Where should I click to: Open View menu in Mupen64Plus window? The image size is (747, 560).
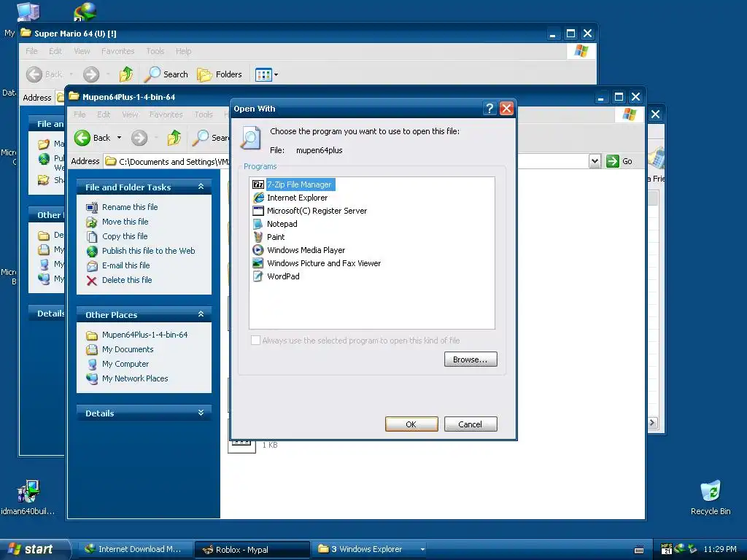tap(130, 114)
